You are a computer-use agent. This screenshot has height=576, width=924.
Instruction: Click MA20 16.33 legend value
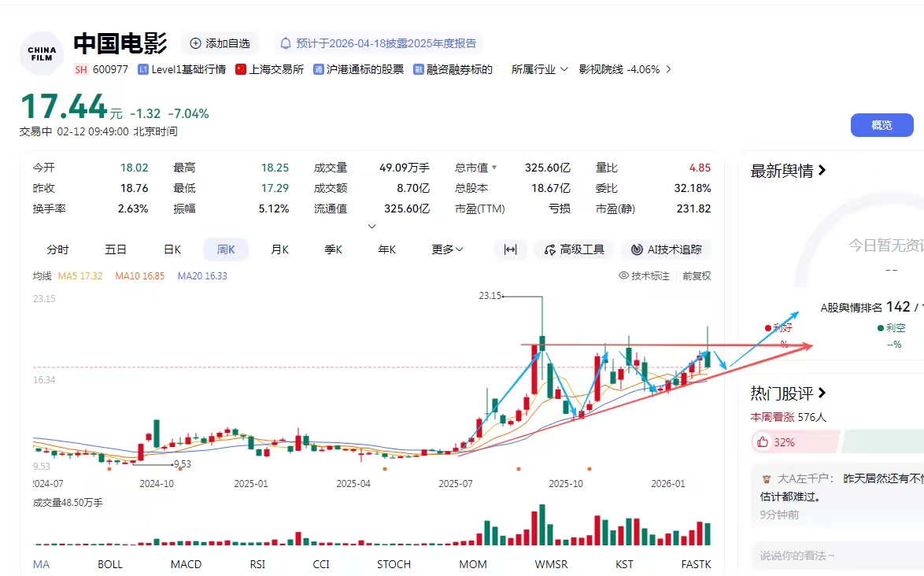click(x=202, y=275)
